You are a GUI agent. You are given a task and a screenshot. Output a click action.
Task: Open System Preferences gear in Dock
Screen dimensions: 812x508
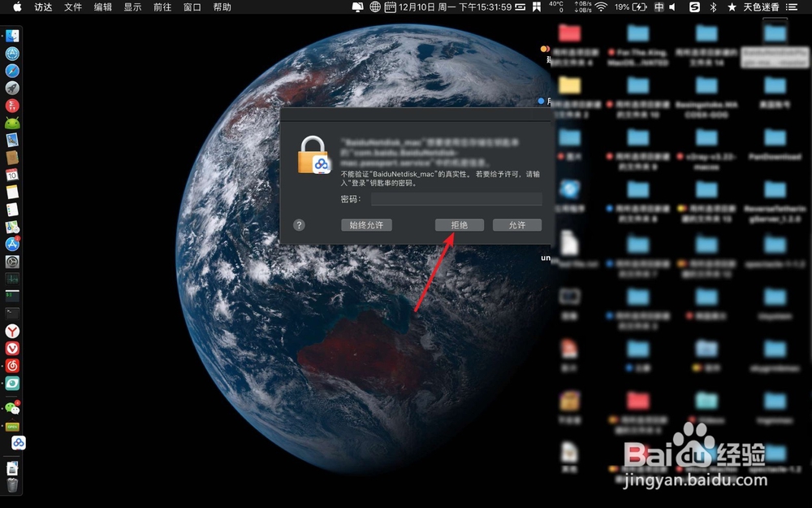click(12, 262)
